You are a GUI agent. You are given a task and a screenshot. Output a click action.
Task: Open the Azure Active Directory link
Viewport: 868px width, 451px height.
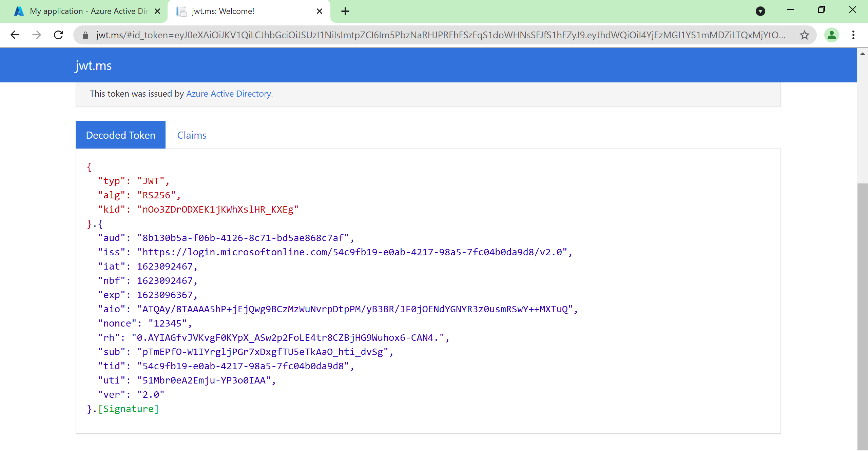[228, 94]
